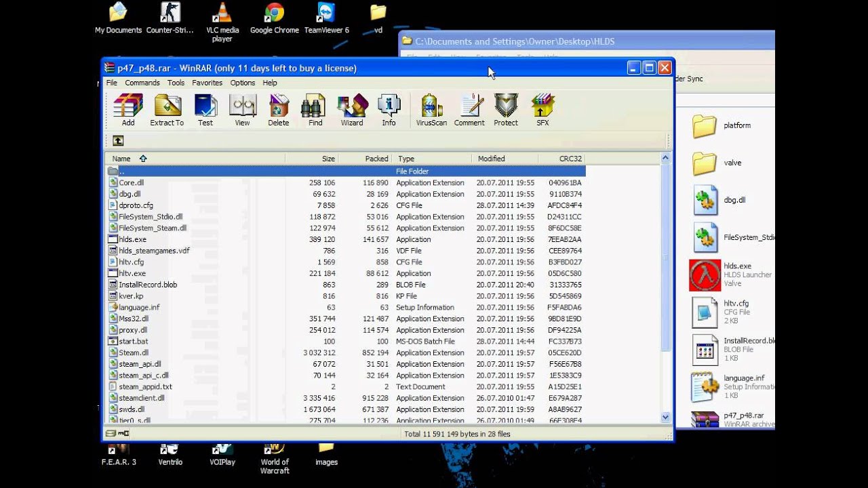Go up one level with the arrow button
Screen dimensions: 868x488
[118, 140]
